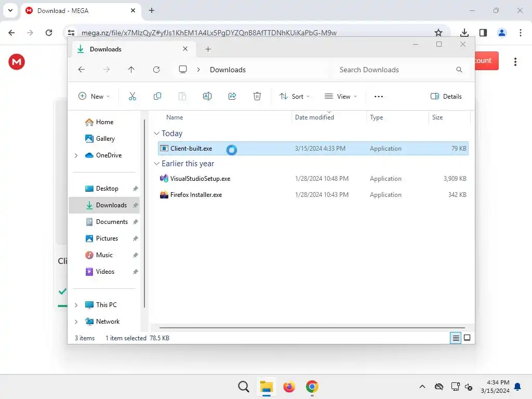Collapse the Earlier this year group
This screenshot has height=399, width=532.
(156, 164)
